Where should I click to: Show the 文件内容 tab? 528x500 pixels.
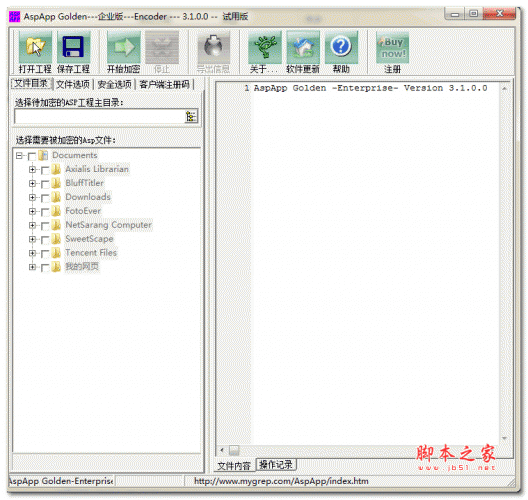point(234,466)
